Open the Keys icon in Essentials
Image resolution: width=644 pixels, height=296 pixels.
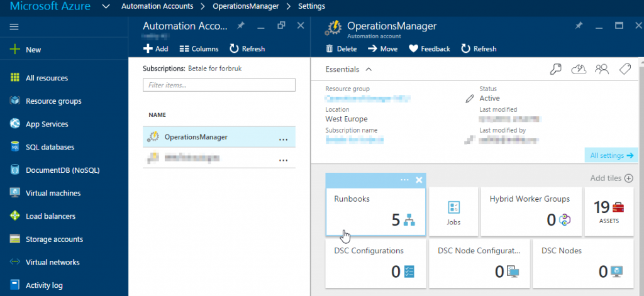click(x=555, y=69)
